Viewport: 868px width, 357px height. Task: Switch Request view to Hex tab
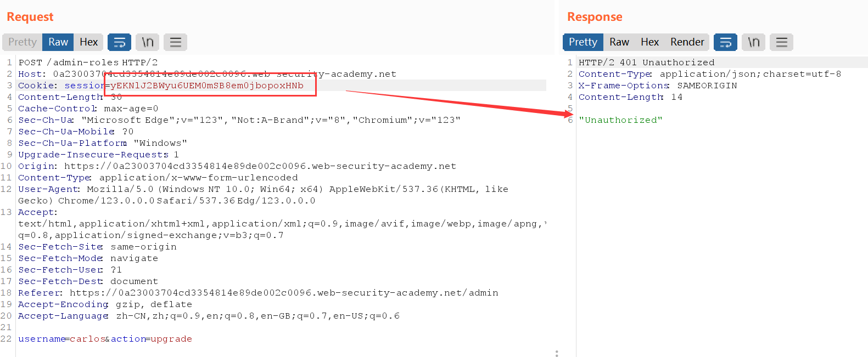(88, 42)
